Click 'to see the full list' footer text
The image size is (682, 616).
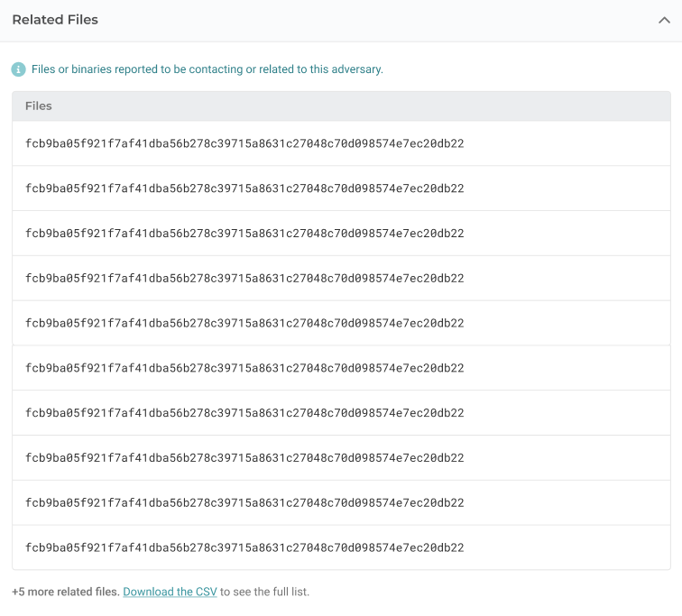[x=264, y=593]
